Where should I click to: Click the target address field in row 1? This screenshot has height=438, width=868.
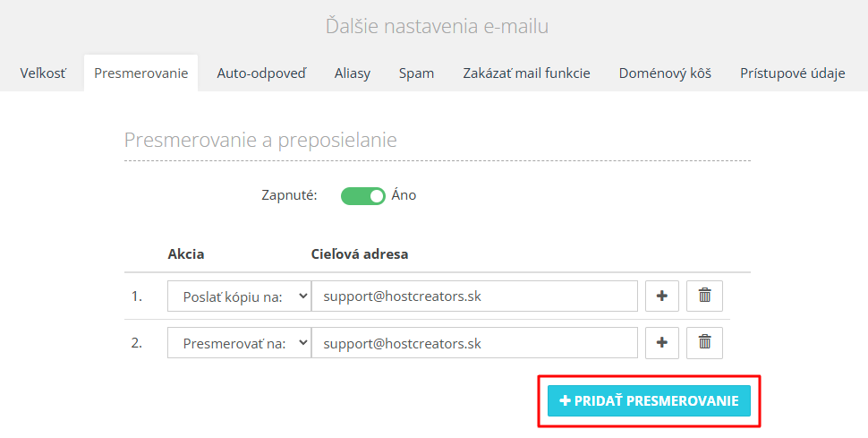(474, 296)
